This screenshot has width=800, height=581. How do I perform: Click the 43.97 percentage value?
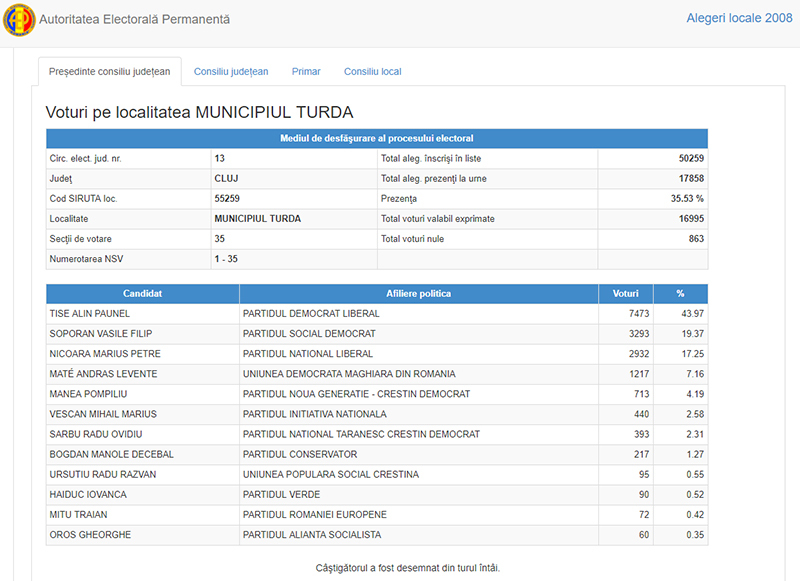pos(692,314)
